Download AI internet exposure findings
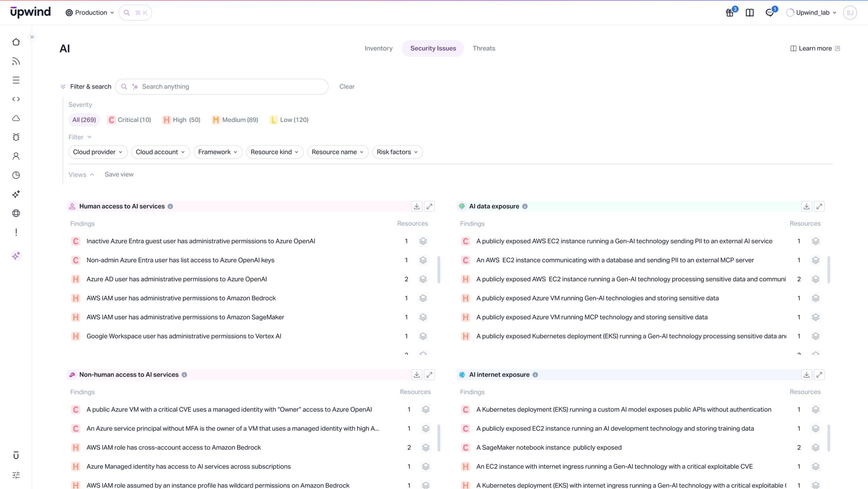 807,375
